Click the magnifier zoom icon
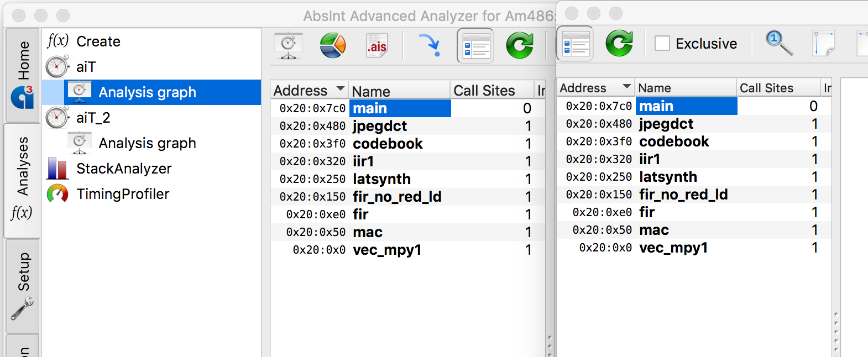Viewport: 868px width, 357px height. [x=779, y=43]
